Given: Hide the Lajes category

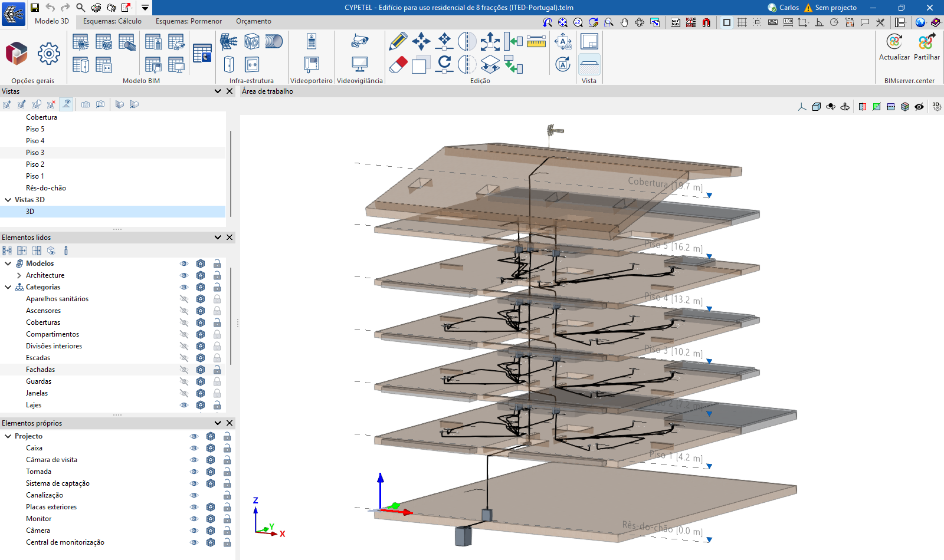Looking at the screenshot, I should (184, 405).
